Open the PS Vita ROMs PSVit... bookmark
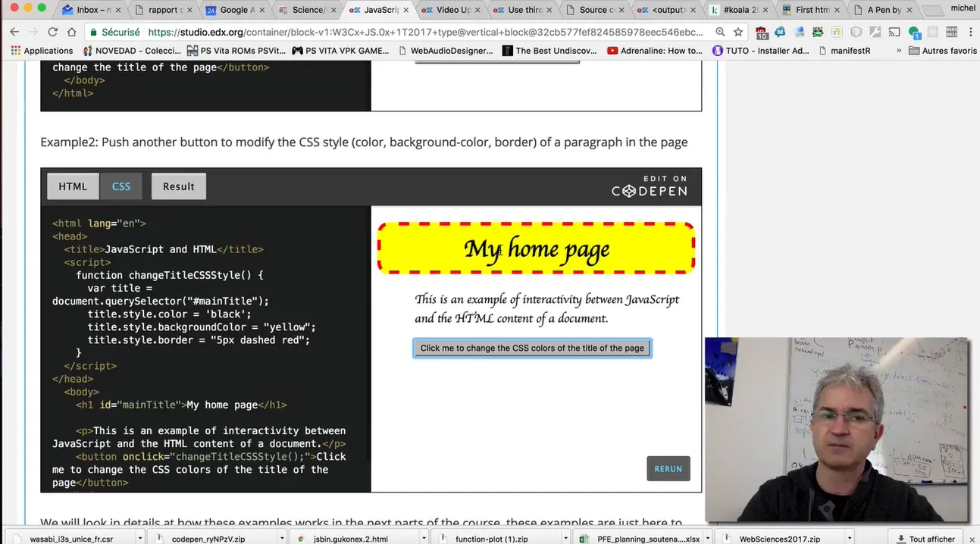Screen dimensions: 980x544 (x=236, y=51)
